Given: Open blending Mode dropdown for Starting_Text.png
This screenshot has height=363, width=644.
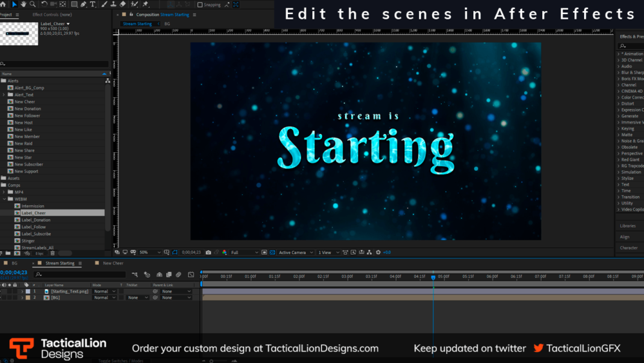Looking at the screenshot, I should (x=105, y=291).
